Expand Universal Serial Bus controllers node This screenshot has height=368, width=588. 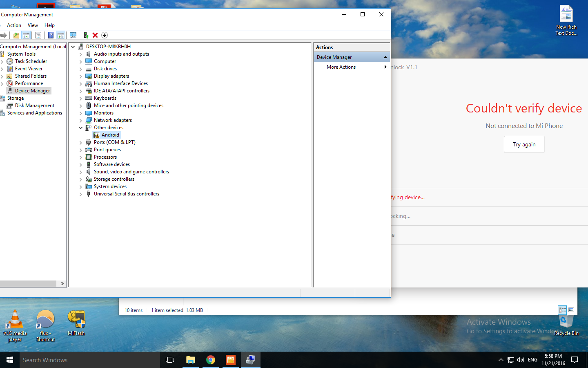coord(80,194)
